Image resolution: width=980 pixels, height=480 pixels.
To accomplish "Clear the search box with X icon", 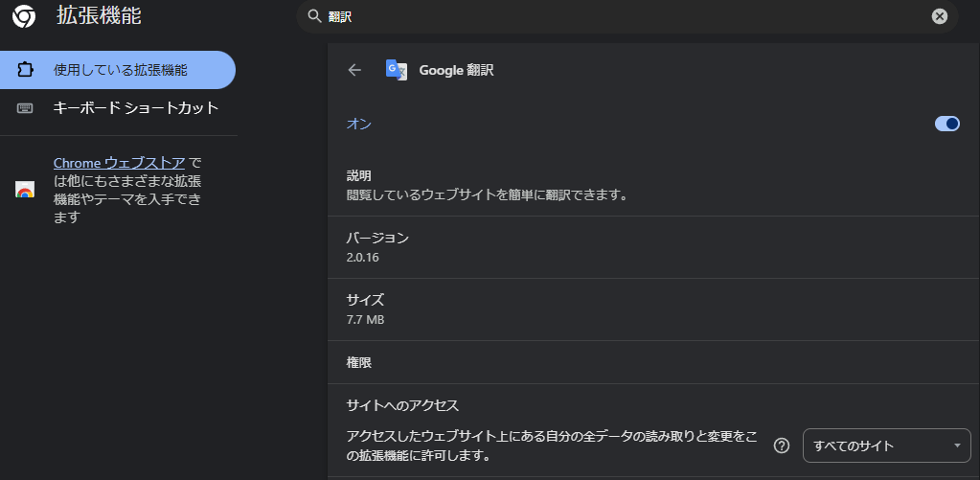I will 940,16.
